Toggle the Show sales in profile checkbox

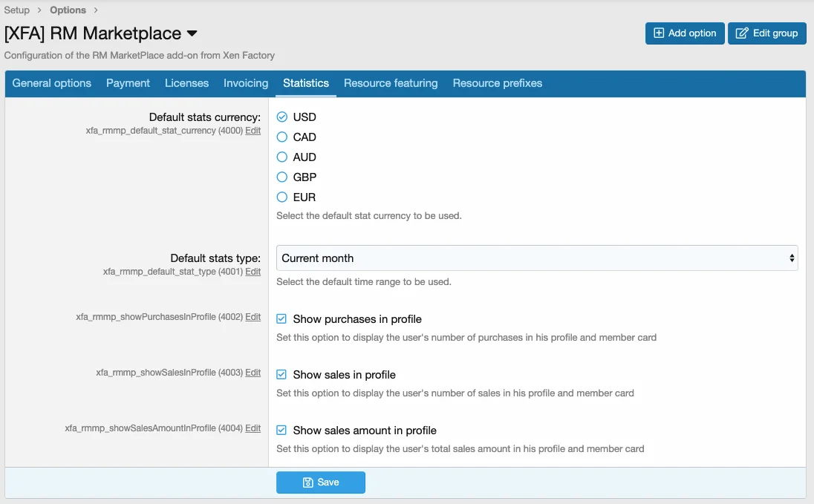282,375
